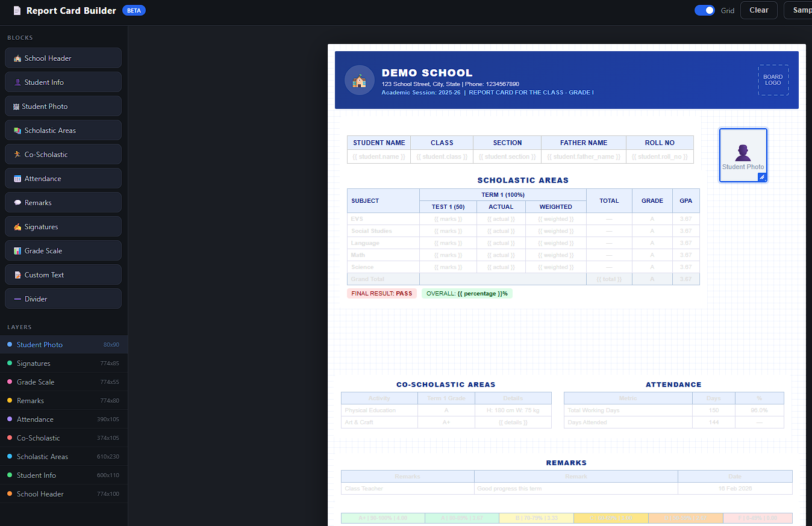
Task: Add the Co-Scholastic block
Action: coord(63,154)
